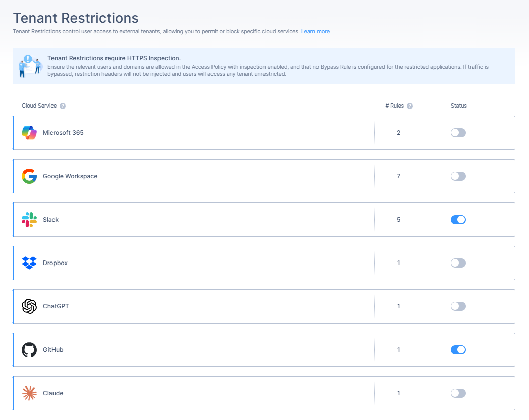Click the rule count 1 for GitHub
This screenshot has height=420, width=529.
(x=398, y=350)
